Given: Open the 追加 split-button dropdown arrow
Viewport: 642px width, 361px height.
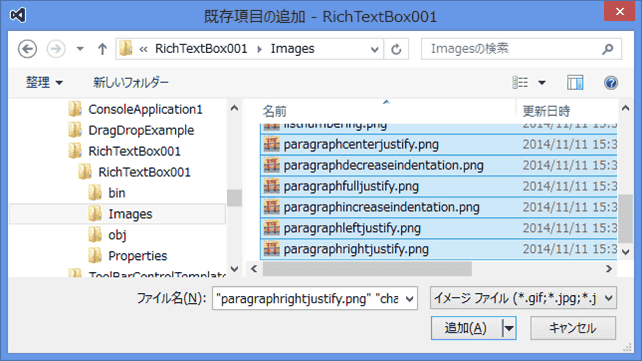Looking at the screenshot, I should [x=509, y=328].
